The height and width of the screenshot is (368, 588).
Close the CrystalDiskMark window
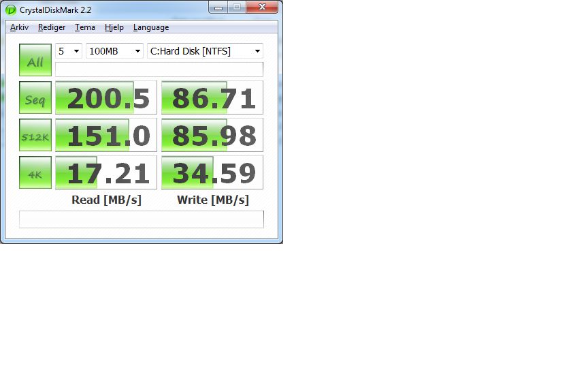pyautogui.click(x=262, y=7)
